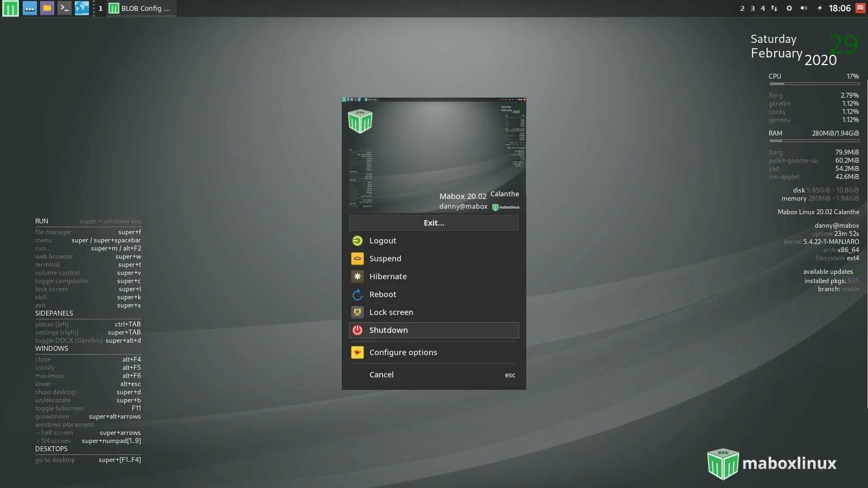Click the SIDEPANELS heading
The width and height of the screenshot is (868, 488).
click(x=54, y=313)
